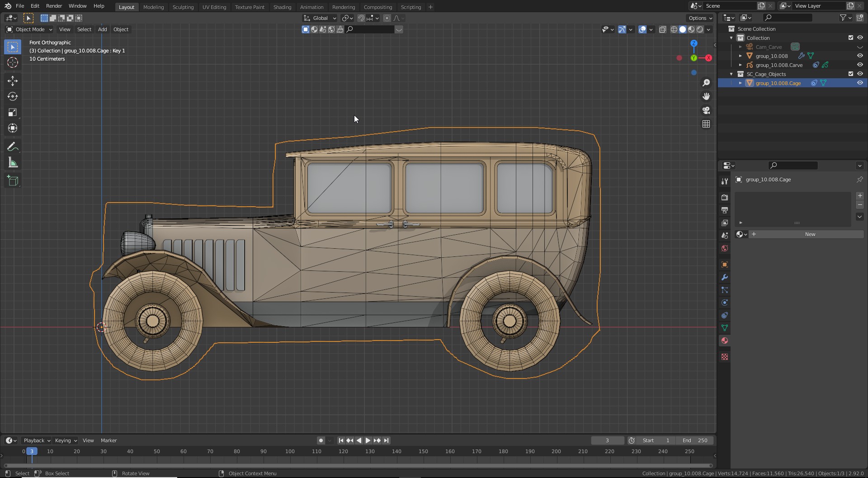Open the Output properties tab
This screenshot has width=868, height=478.
(725, 210)
